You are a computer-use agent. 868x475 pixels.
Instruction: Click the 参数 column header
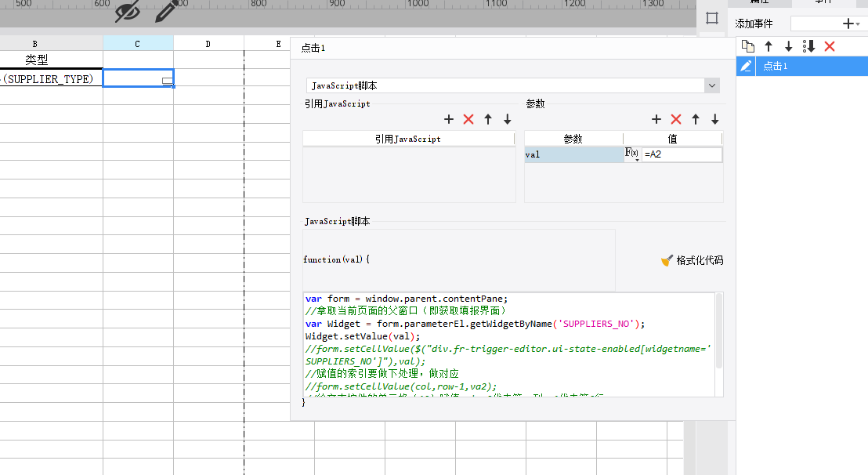(573, 139)
